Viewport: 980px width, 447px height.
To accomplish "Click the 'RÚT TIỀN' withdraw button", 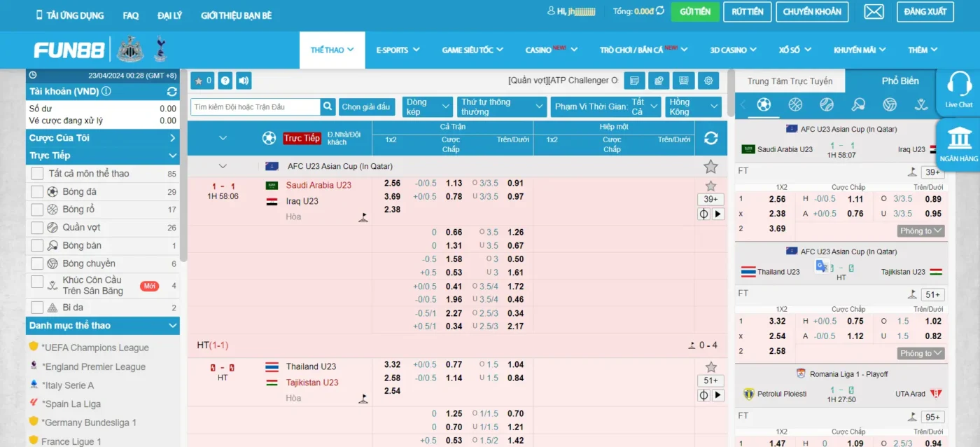I will tap(748, 12).
